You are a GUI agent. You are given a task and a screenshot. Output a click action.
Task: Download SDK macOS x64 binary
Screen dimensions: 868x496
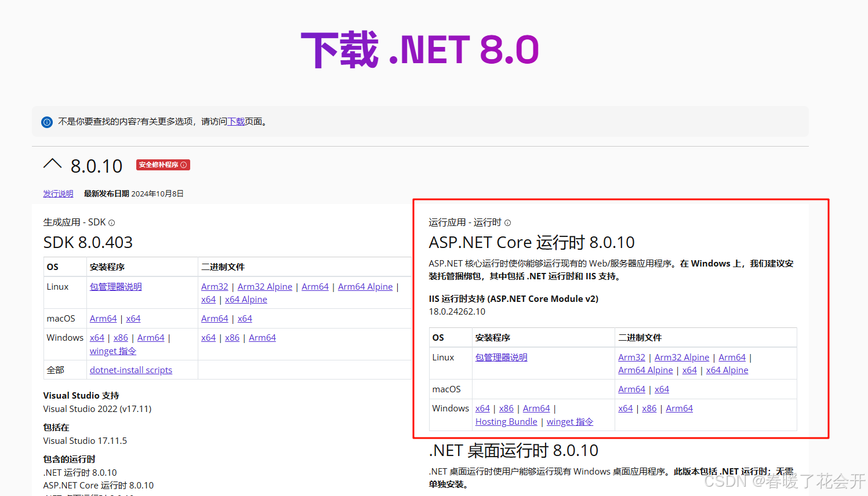245,319
